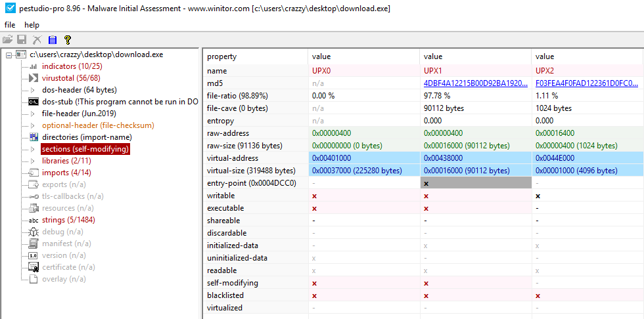The height and width of the screenshot is (319, 644).
Task: Click the directories grid icon
Action: [x=34, y=137]
